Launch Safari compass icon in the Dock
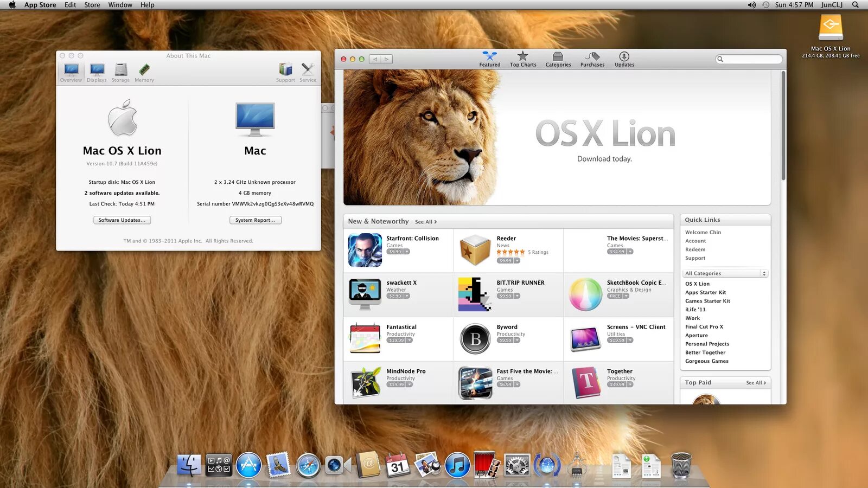This screenshot has height=488, width=868. (x=308, y=465)
